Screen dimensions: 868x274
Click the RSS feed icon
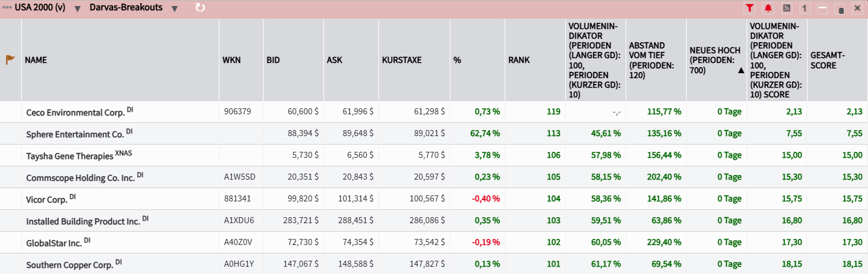tap(786, 8)
